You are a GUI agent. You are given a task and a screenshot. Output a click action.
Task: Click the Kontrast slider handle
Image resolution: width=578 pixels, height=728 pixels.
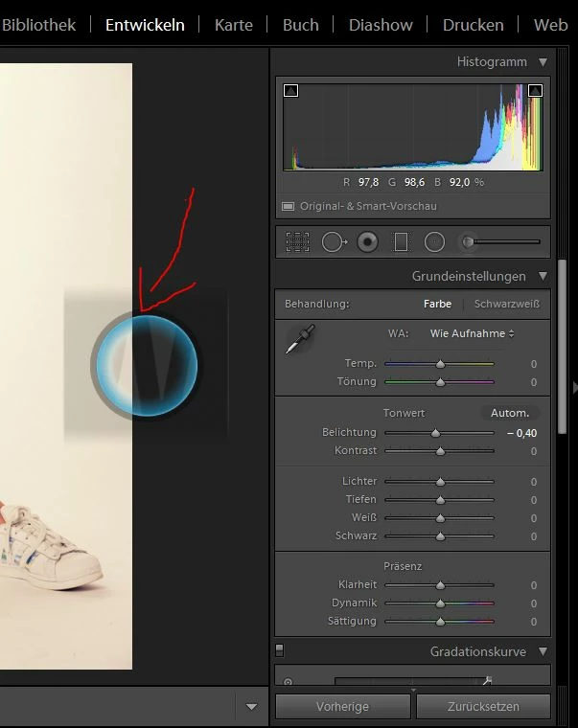(440, 451)
